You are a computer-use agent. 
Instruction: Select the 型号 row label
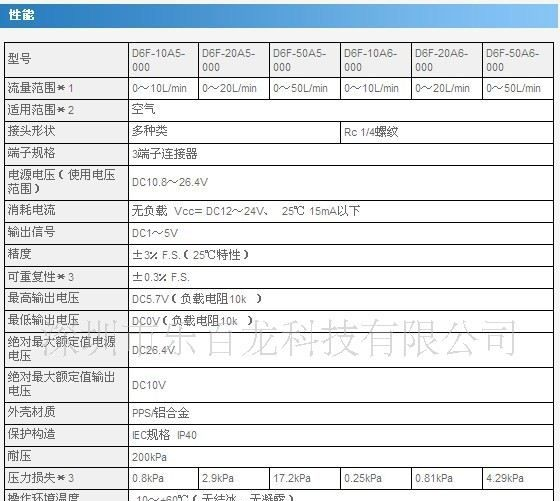click(19, 59)
